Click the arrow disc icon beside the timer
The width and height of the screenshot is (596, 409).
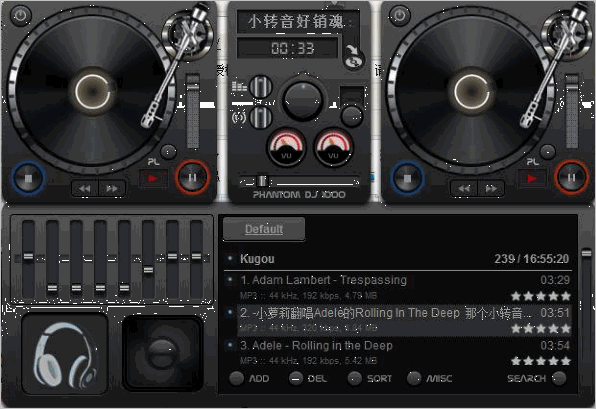click(353, 57)
